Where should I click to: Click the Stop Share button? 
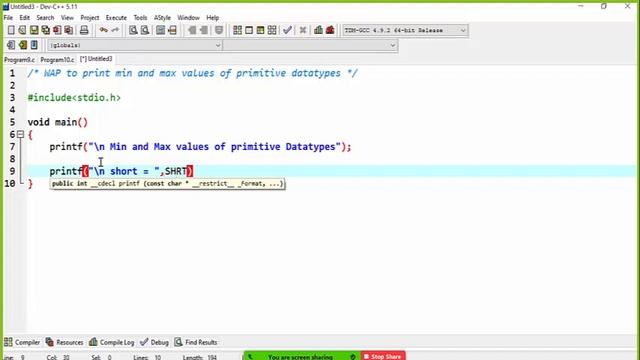(383, 356)
